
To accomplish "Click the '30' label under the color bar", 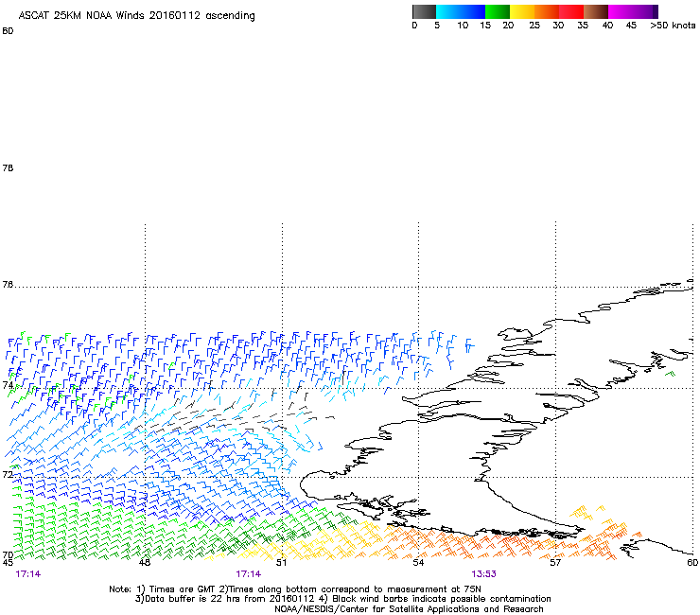I will 558,26.
